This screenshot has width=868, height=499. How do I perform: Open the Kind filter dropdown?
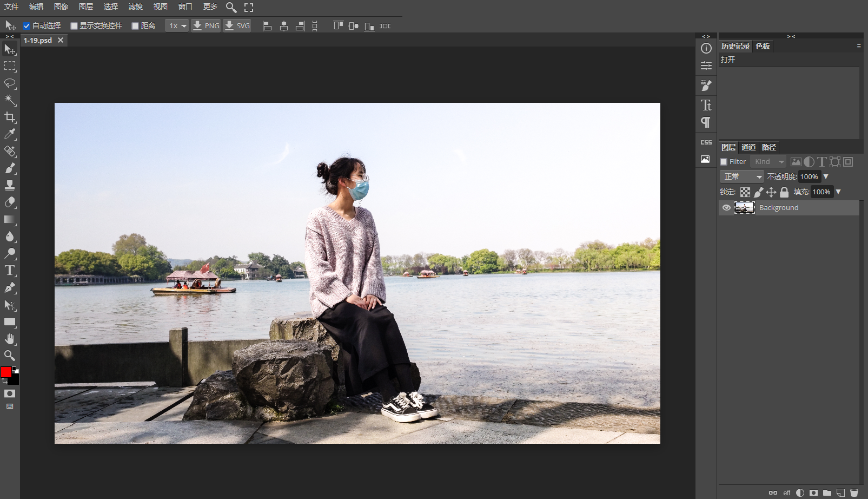pos(768,162)
